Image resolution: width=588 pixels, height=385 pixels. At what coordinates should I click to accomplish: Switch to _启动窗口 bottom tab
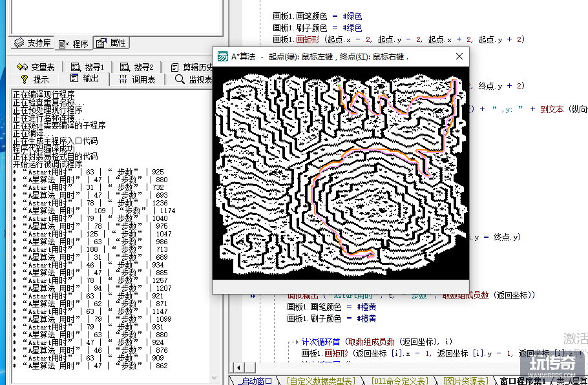coord(255,380)
